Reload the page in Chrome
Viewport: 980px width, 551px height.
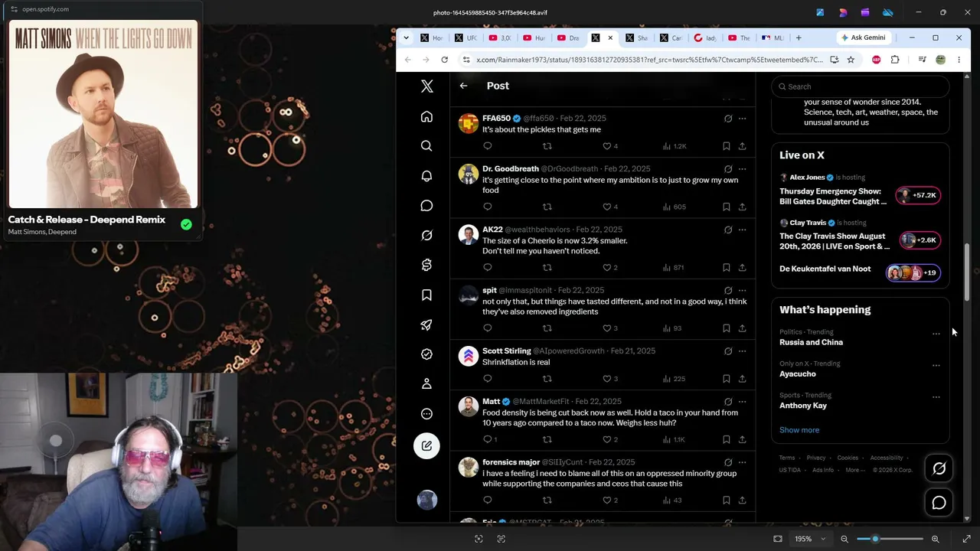tap(444, 60)
